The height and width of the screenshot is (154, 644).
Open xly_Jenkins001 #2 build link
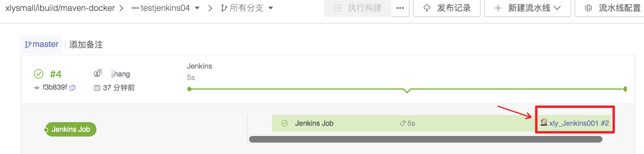point(579,123)
